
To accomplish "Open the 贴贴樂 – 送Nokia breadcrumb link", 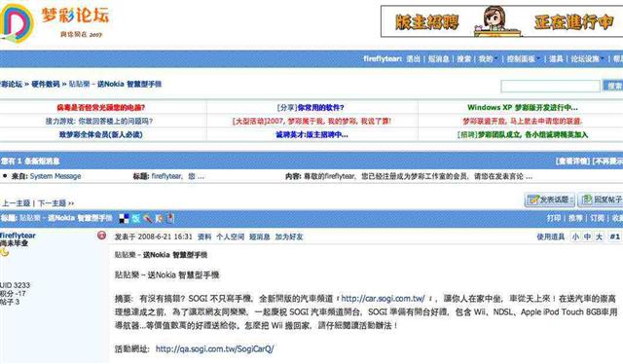I will coord(115,84).
